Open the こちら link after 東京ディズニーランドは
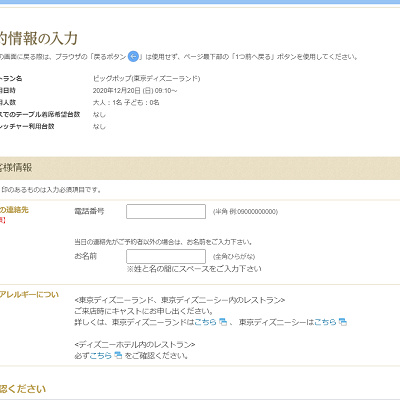 click(205, 322)
